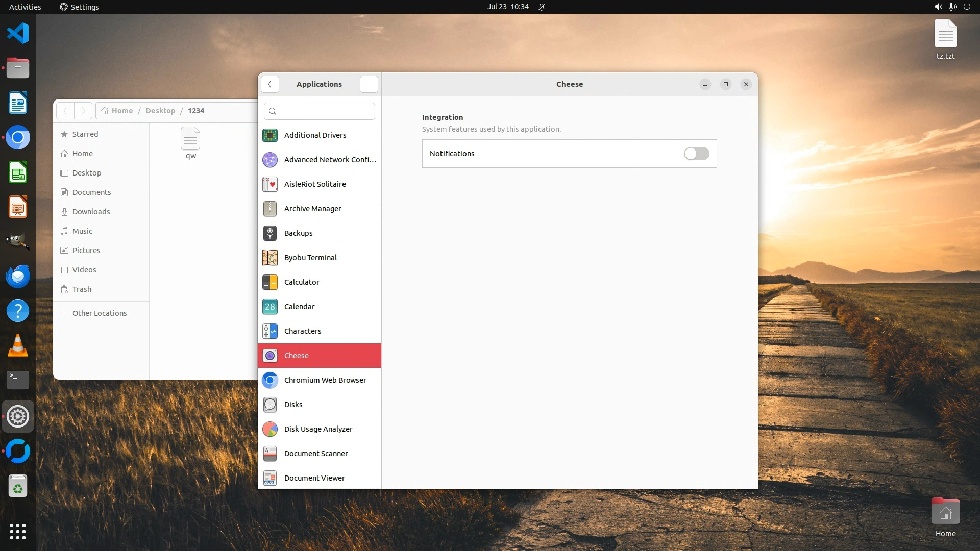Open the Activities overview
Image resolution: width=980 pixels, height=551 pixels.
click(25, 7)
